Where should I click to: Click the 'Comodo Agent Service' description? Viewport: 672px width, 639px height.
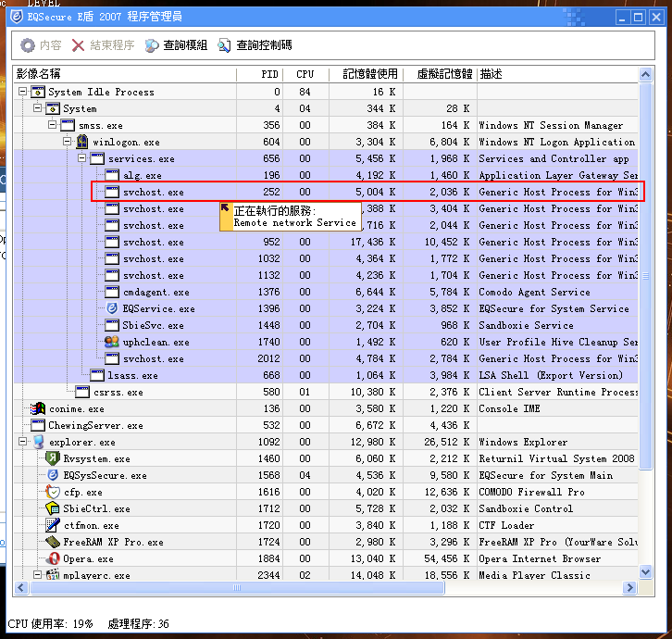click(534, 292)
